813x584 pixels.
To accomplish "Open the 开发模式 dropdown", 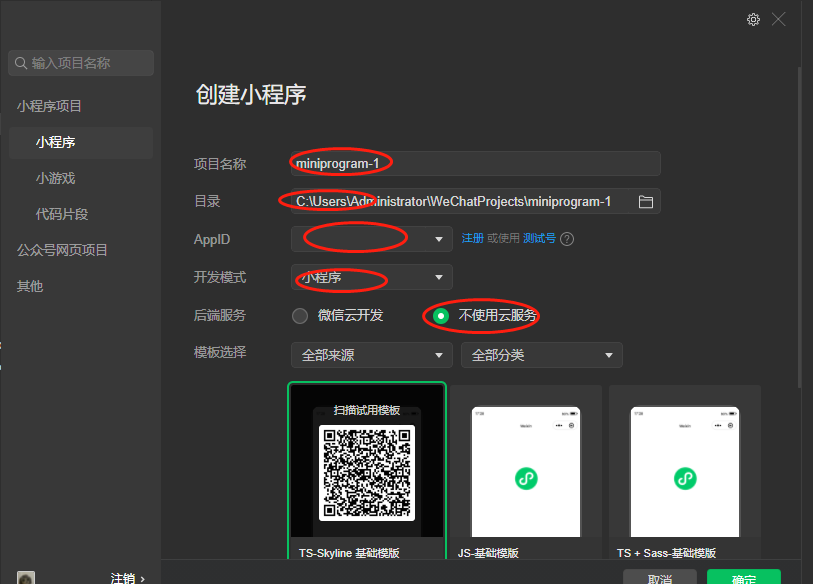I will coord(372,277).
